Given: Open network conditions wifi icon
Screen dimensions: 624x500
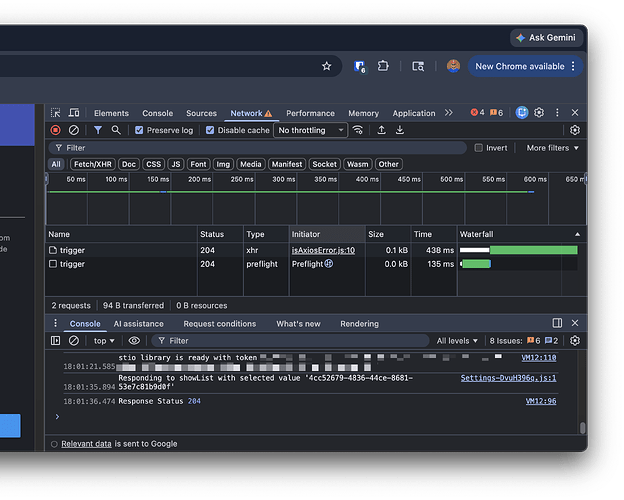Looking at the screenshot, I should (358, 130).
